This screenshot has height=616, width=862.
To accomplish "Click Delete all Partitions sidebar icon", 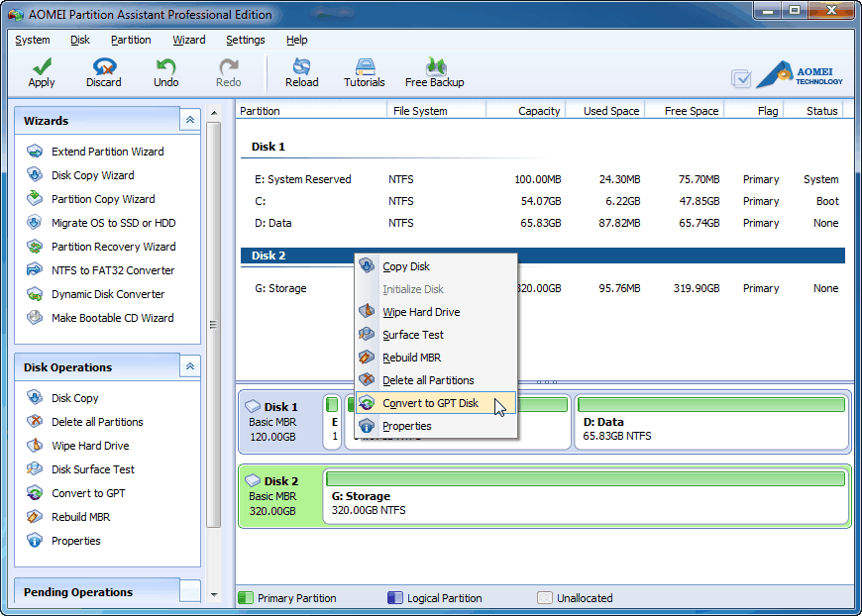I will point(35,422).
